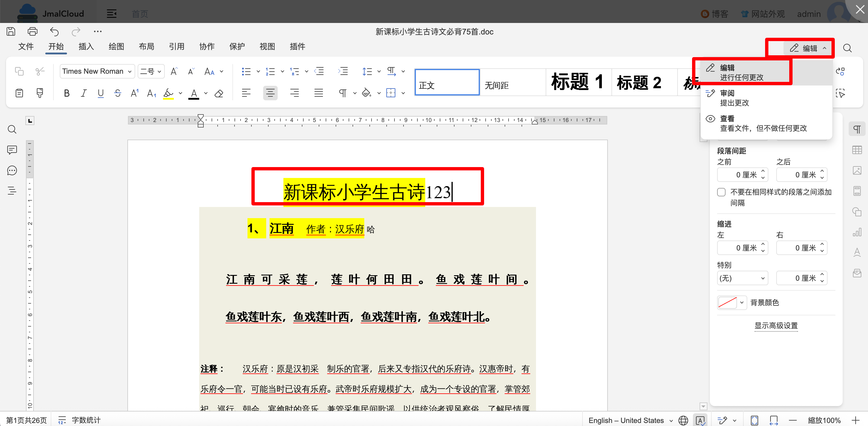868x426 pixels.
Task: Enable no spacing between same style paragraphs
Action: [x=721, y=192]
